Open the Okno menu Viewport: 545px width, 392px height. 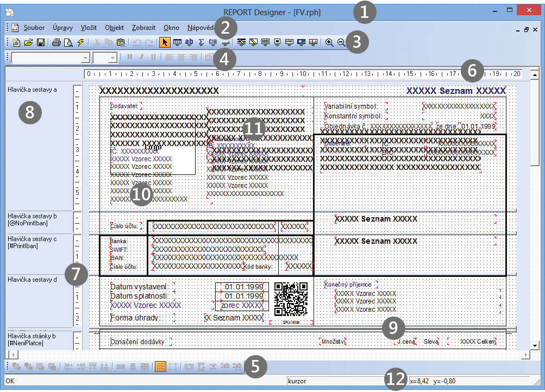point(171,28)
